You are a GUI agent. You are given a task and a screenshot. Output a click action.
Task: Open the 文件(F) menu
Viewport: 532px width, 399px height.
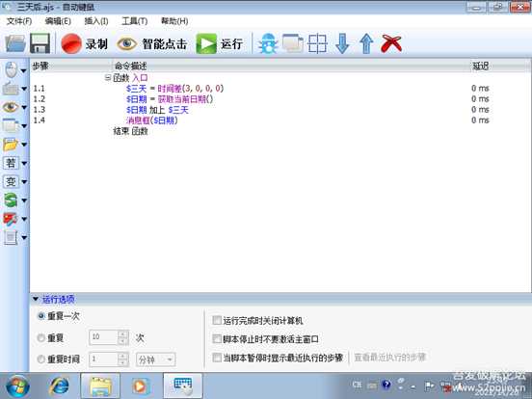pyautogui.click(x=19, y=21)
